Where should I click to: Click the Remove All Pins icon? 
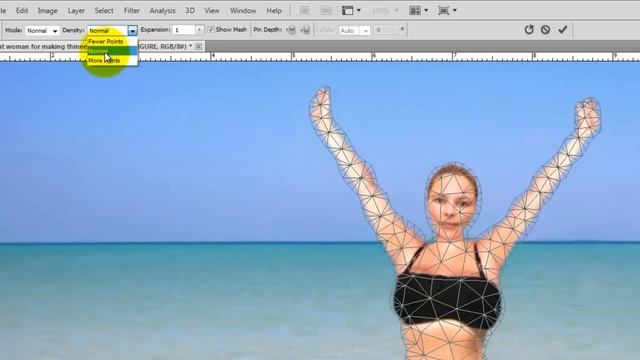coord(529,29)
